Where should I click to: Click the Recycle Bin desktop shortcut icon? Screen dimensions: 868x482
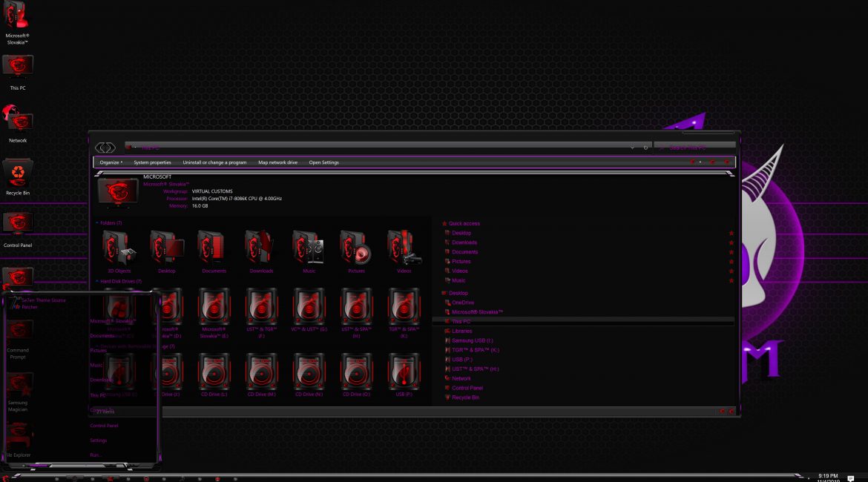point(18,173)
